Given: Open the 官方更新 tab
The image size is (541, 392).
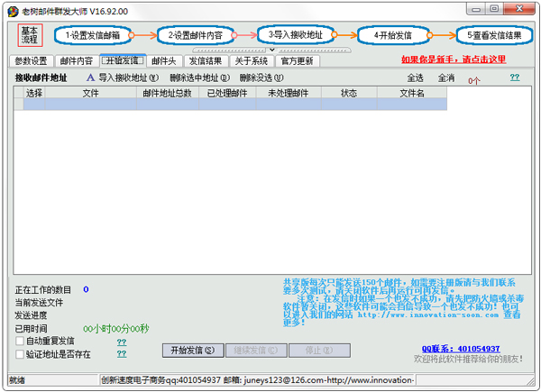Looking at the screenshot, I should pos(297,61).
